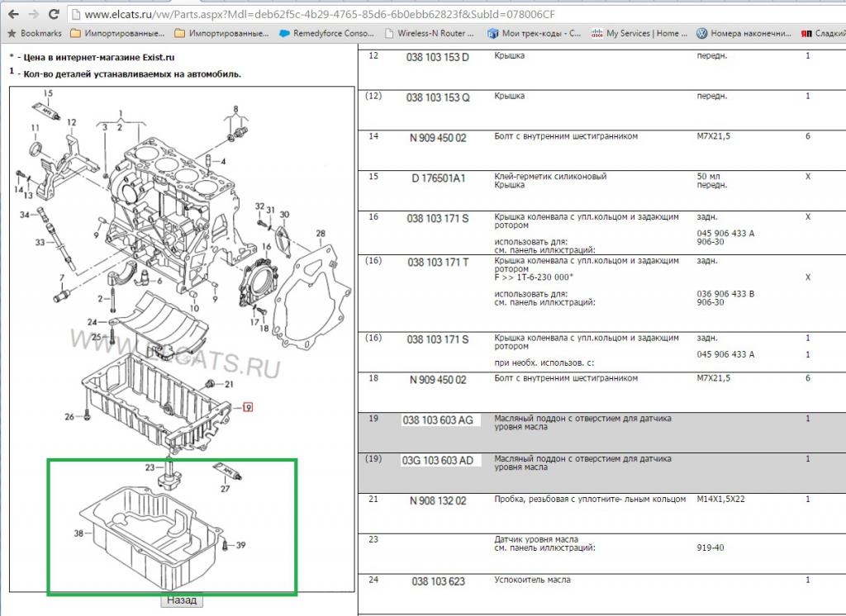Click callout 4 on the diagram
Screen dimensions: 846x616
pos(223,161)
